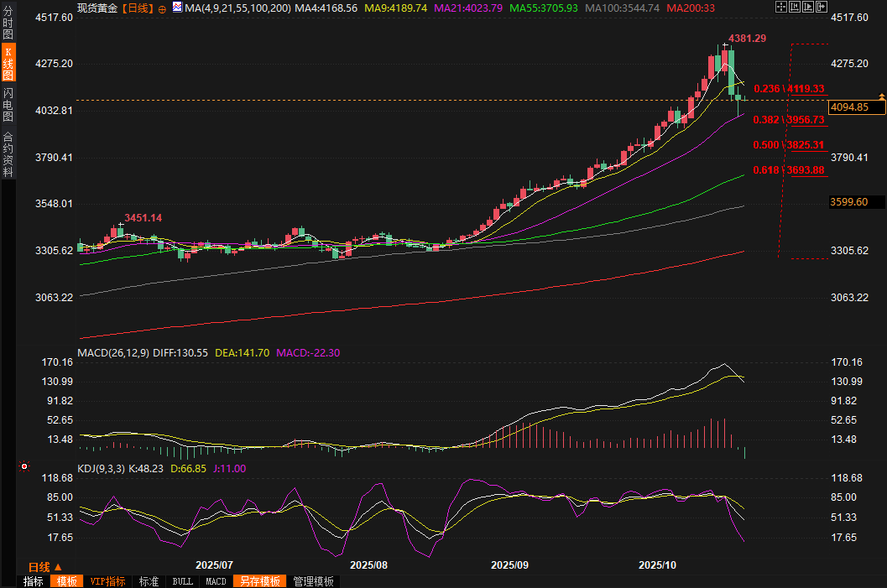Click the orange price marker triangle on axis
This screenshot has width=887, height=588.
(881, 97)
